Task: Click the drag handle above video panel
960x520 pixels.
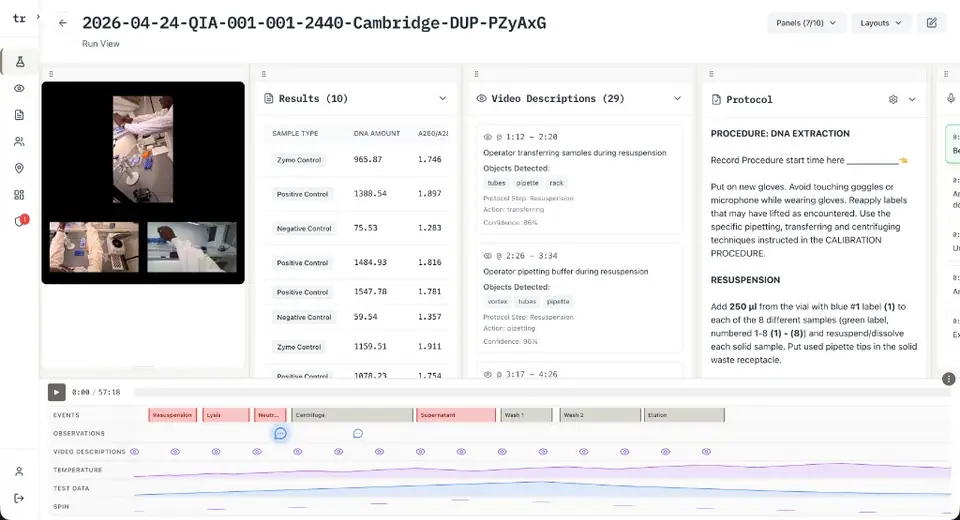Action: (51, 74)
